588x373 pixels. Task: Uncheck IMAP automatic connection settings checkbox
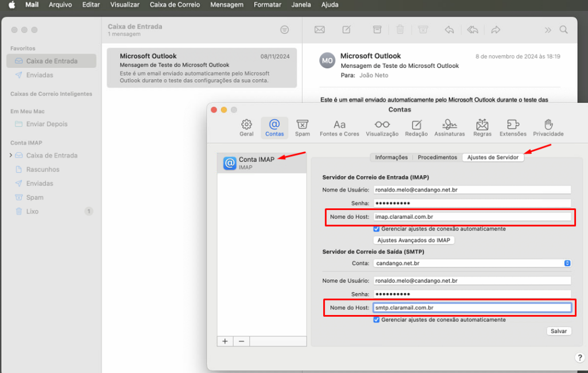(x=377, y=228)
